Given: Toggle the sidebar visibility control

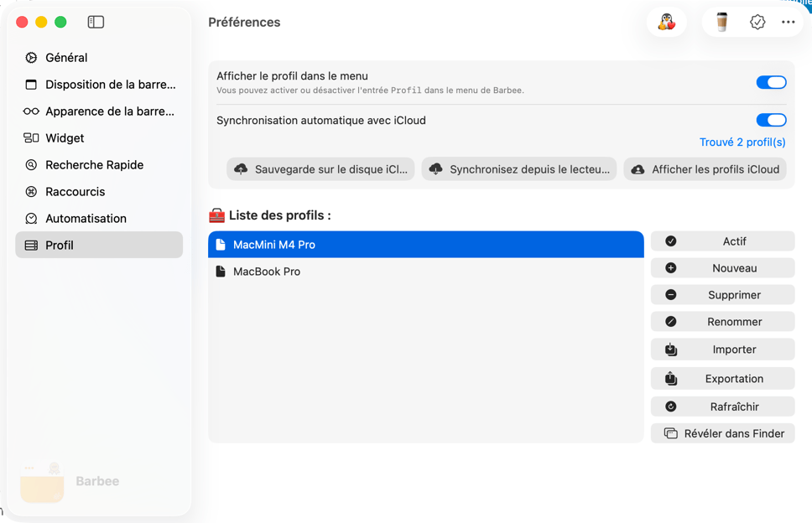Looking at the screenshot, I should tap(96, 22).
